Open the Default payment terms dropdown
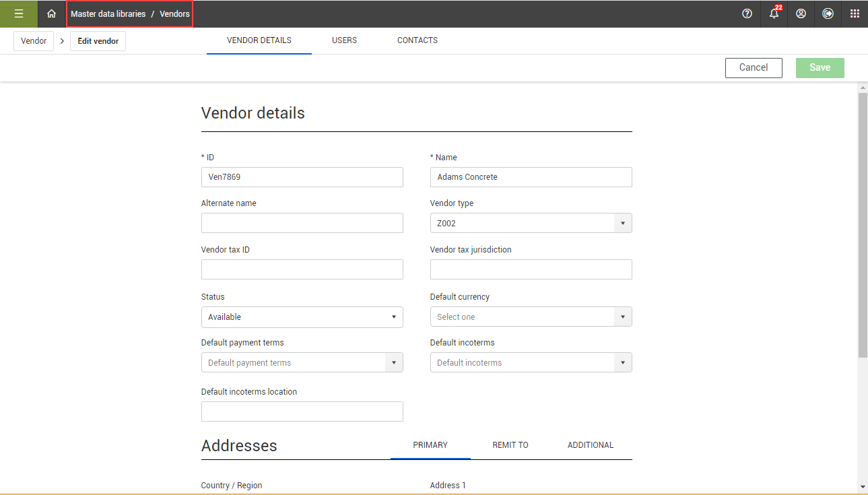Screen dimensions: 868x495 point(394,363)
